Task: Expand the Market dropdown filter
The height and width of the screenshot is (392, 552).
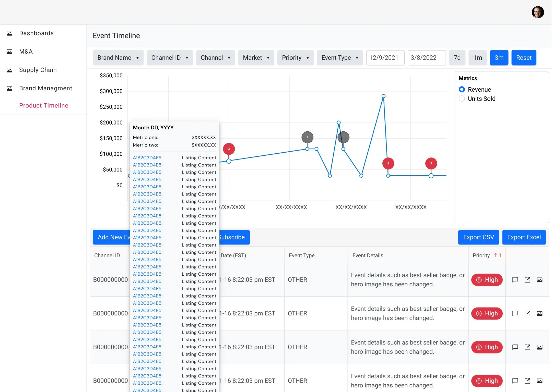Action: (256, 58)
